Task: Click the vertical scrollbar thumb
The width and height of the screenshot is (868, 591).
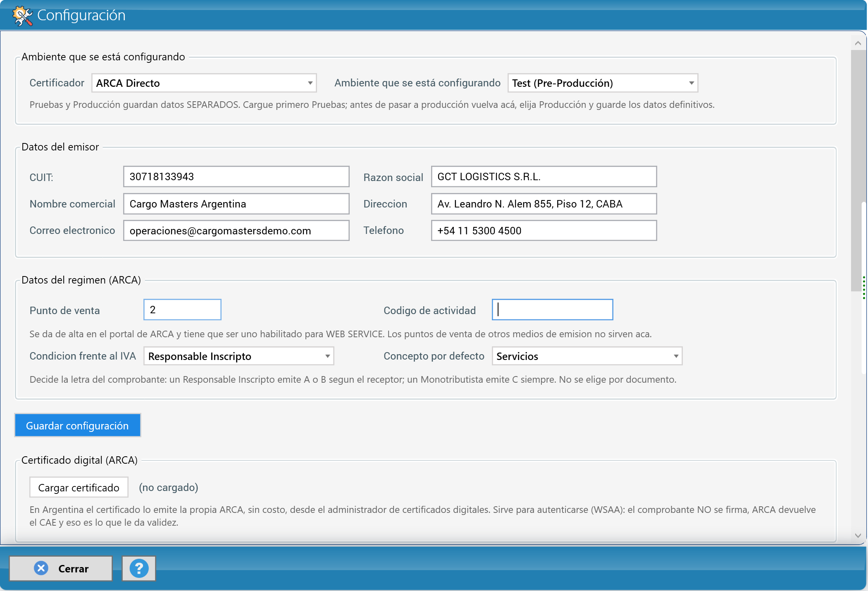Action: coord(858,171)
